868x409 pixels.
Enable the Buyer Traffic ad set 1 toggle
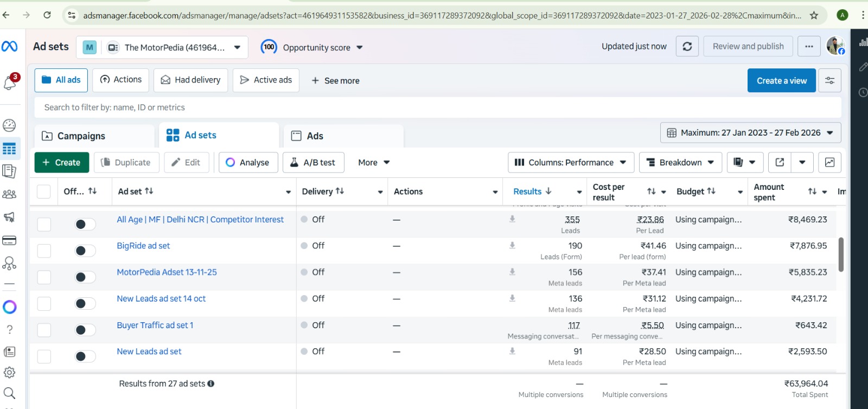coord(85,330)
